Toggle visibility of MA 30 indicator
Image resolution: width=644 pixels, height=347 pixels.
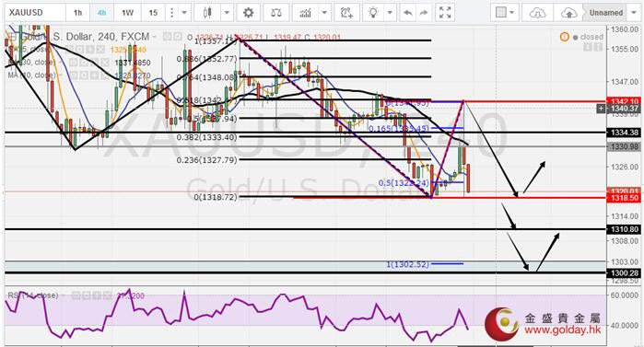73,63
